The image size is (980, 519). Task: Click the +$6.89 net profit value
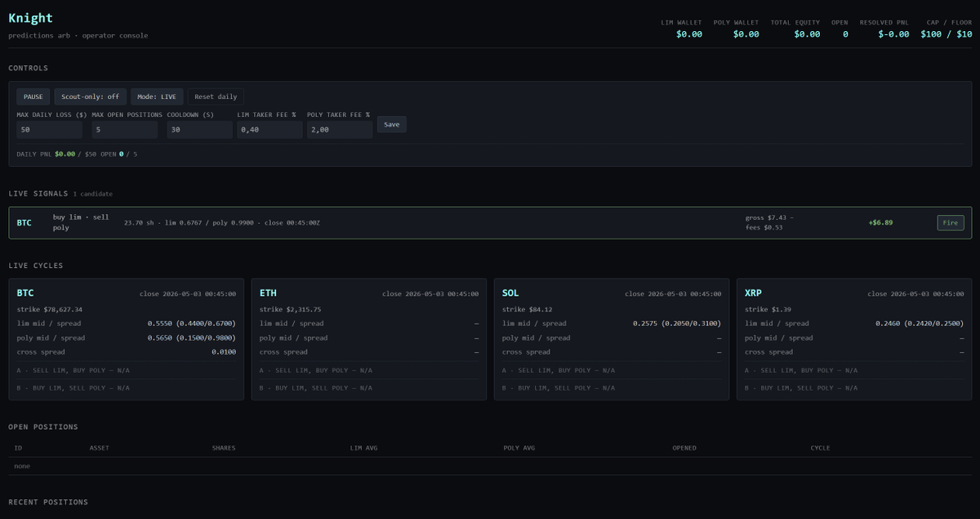tap(880, 222)
